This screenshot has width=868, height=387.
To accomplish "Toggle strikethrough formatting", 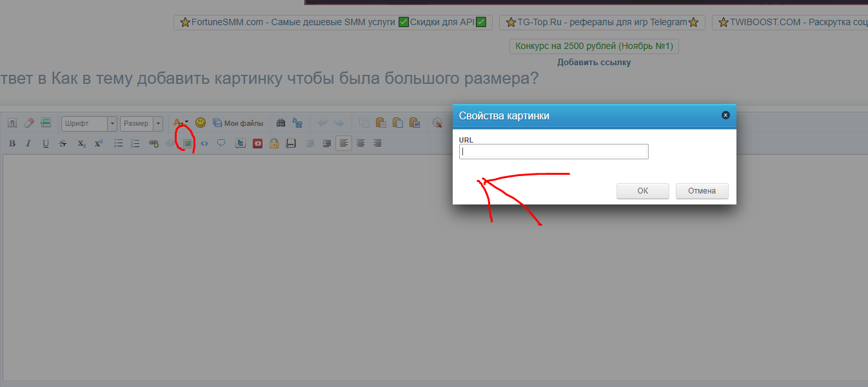I will tap(63, 143).
